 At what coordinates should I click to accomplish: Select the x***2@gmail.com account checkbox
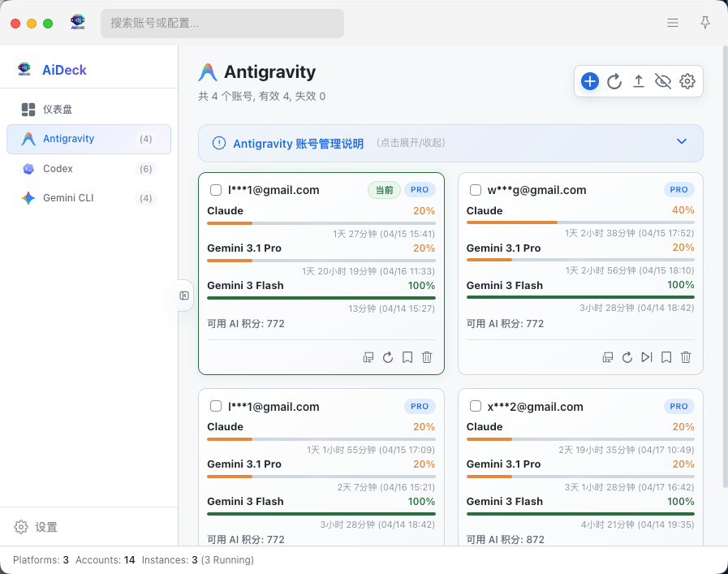[x=476, y=407]
